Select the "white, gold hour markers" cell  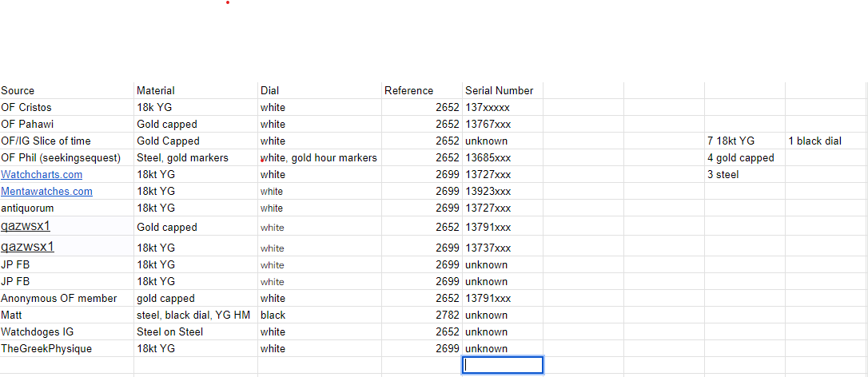318,158
